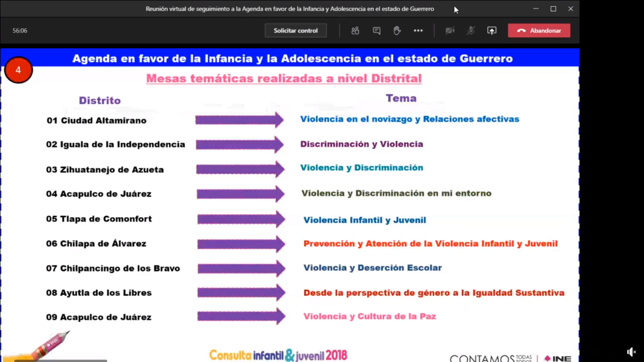Click 'Desde la perspectiva de género a la Igualdad Sustantiva'
This screenshot has width=644, height=362.
[x=434, y=293]
